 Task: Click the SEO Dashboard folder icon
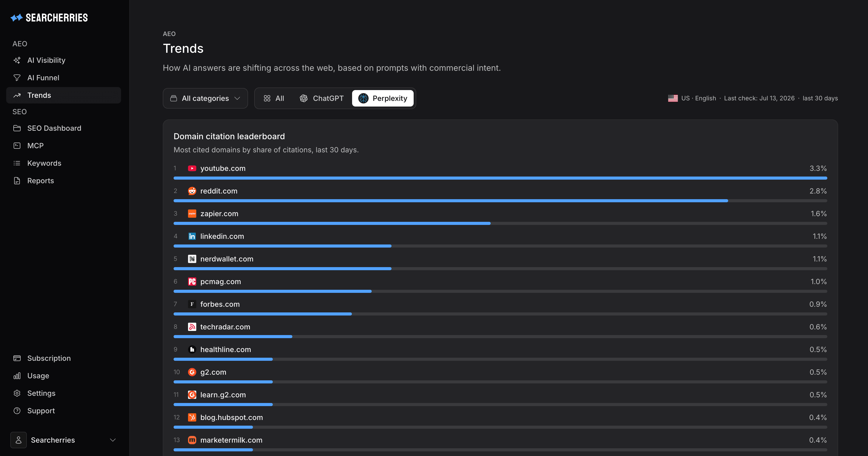tap(17, 128)
